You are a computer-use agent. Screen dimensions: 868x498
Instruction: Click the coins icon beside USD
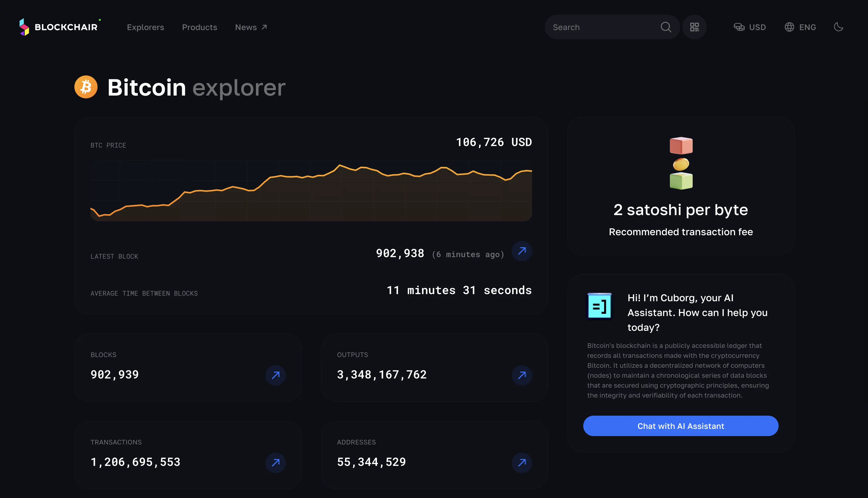[739, 27]
